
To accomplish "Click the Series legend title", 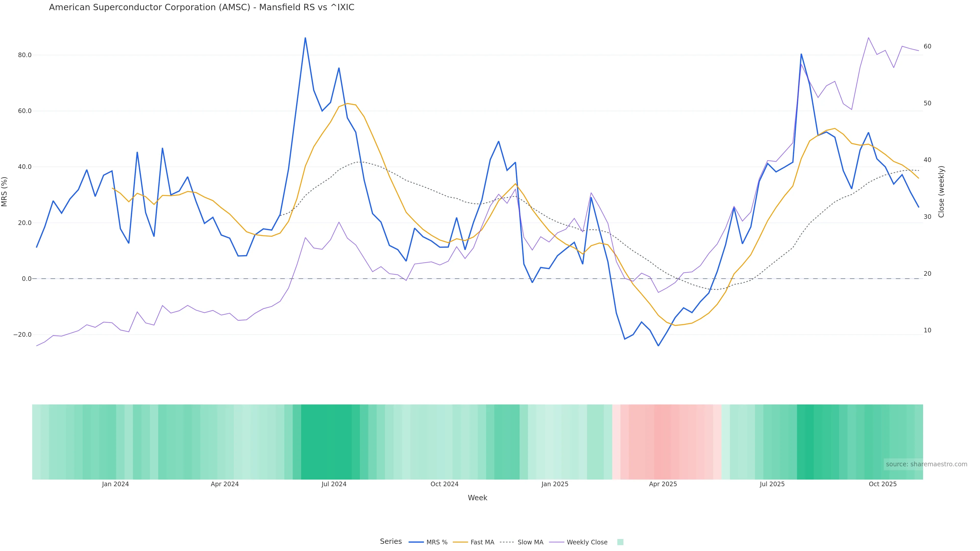I will point(391,542).
